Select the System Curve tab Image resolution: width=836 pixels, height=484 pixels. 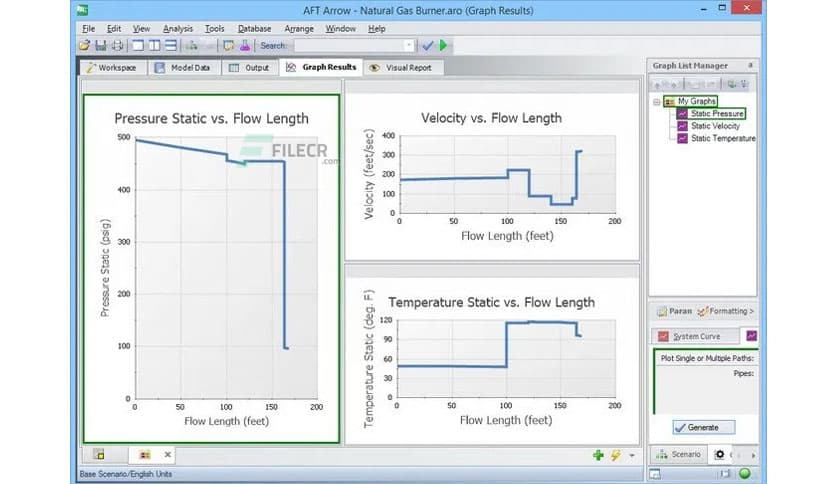point(696,336)
